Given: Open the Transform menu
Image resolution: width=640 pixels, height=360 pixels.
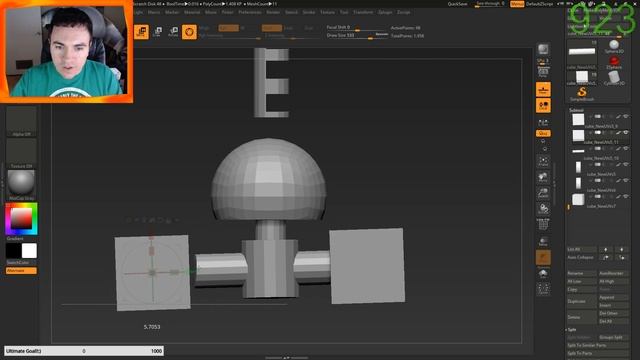Looking at the screenshot, I should [x=363, y=12].
